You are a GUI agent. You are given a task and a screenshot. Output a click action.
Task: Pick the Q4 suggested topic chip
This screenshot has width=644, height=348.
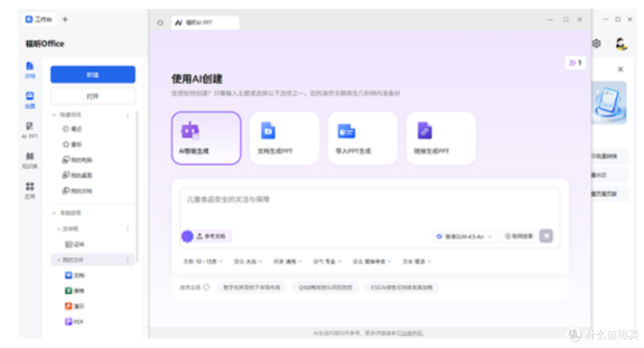pos(326,288)
